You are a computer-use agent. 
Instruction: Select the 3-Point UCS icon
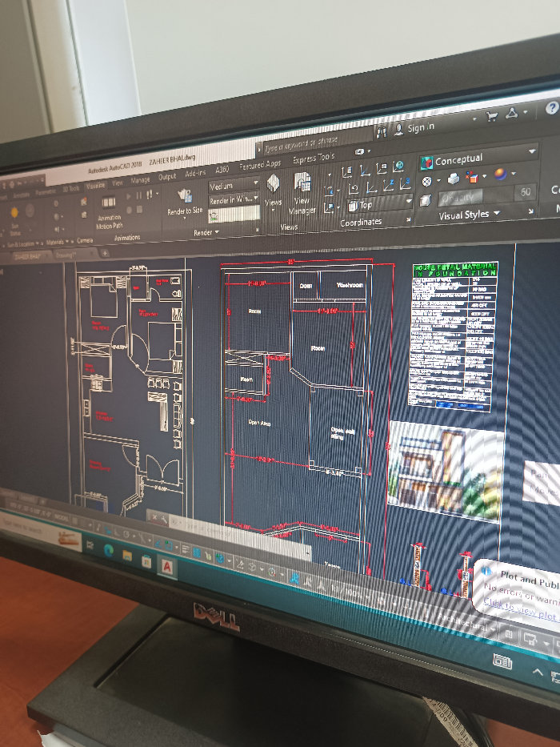coord(406,183)
